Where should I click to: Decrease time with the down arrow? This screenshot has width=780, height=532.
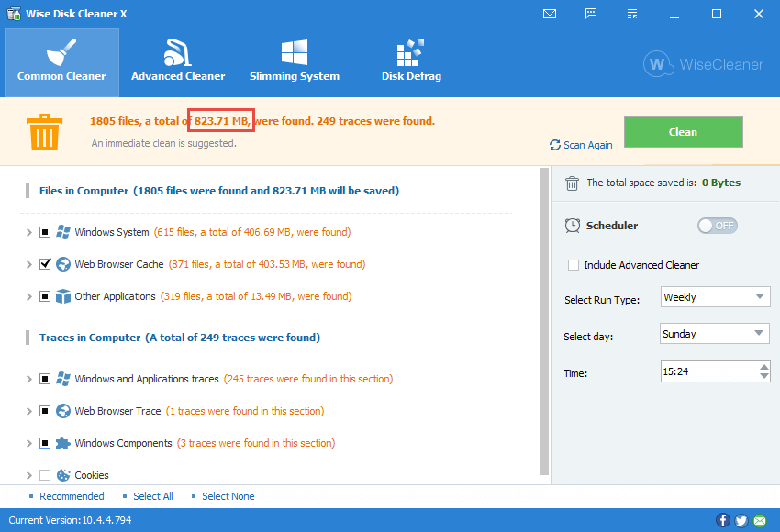[764, 376]
